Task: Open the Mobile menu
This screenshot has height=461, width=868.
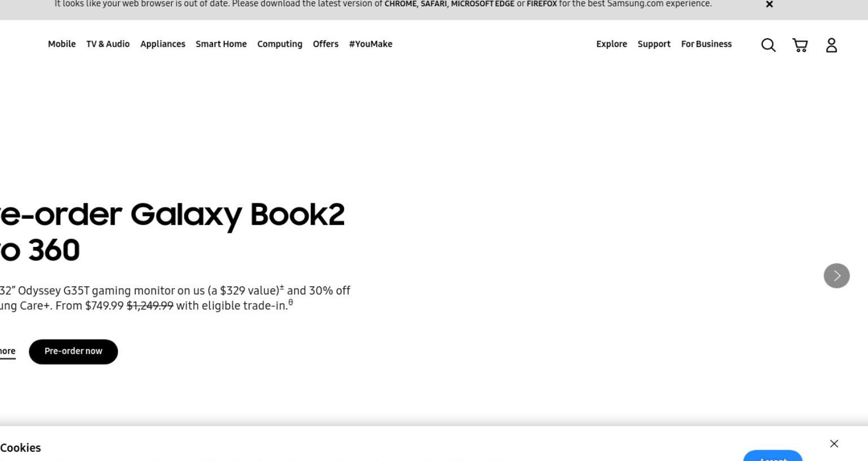Action: point(62,44)
